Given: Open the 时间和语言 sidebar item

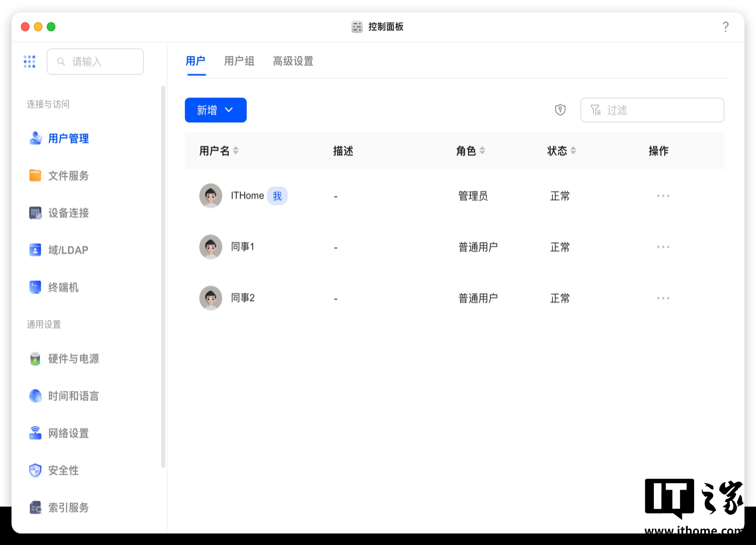Looking at the screenshot, I should pos(64,396).
